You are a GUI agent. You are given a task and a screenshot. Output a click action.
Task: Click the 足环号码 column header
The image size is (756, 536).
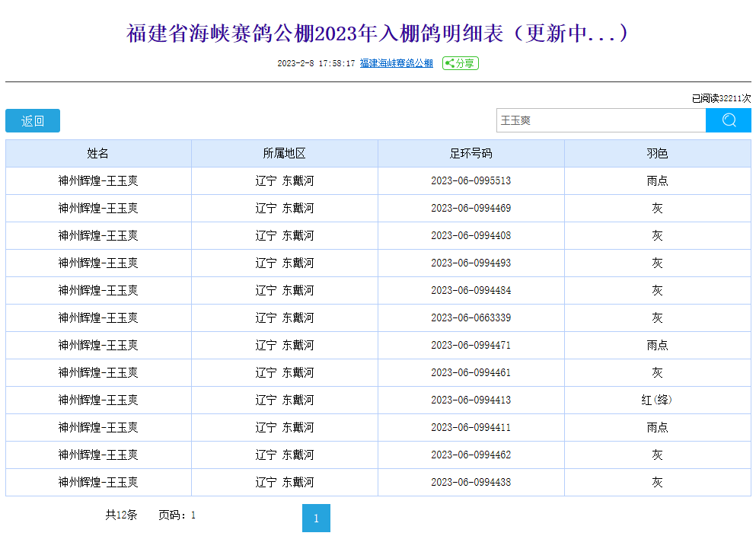point(471,153)
